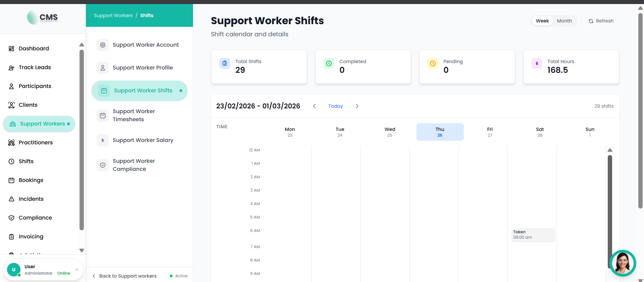The width and height of the screenshot is (644, 282).
Task: Click the Completed green clock icon
Action: (x=329, y=63)
